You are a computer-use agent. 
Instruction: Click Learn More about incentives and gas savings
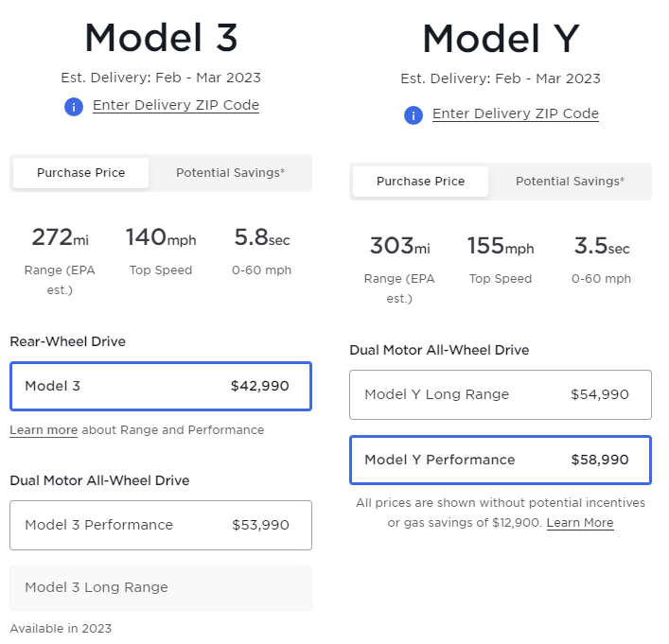[x=580, y=523]
